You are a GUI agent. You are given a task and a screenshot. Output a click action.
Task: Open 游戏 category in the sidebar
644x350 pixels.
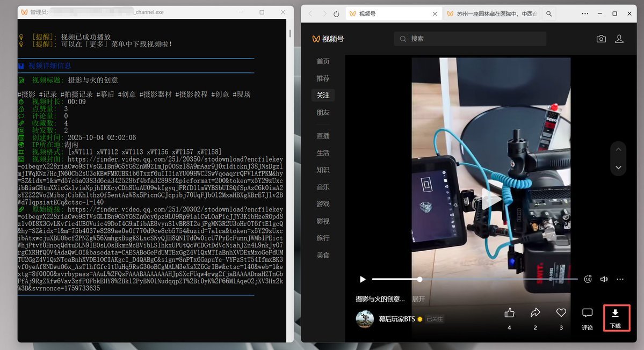[323, 204]
